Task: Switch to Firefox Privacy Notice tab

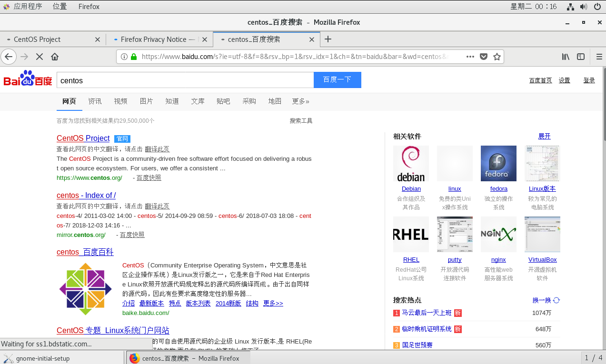Action: (x=160, y=39)
